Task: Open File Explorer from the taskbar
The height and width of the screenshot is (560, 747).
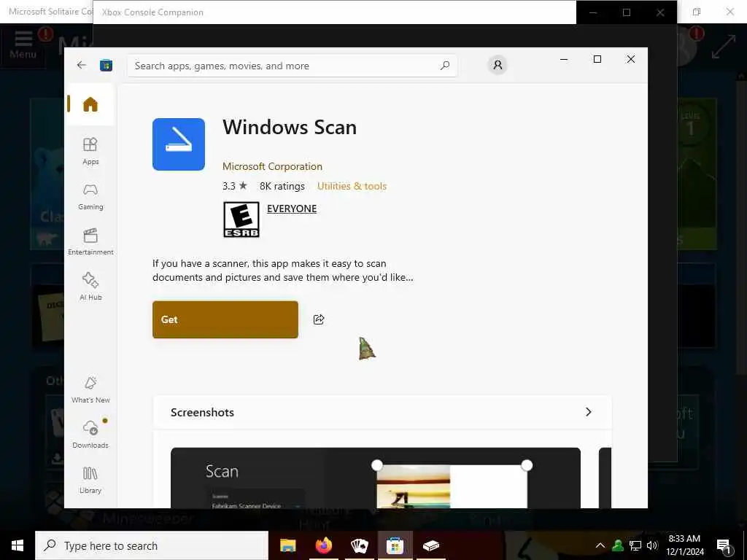Action: (x=287, y=545)
